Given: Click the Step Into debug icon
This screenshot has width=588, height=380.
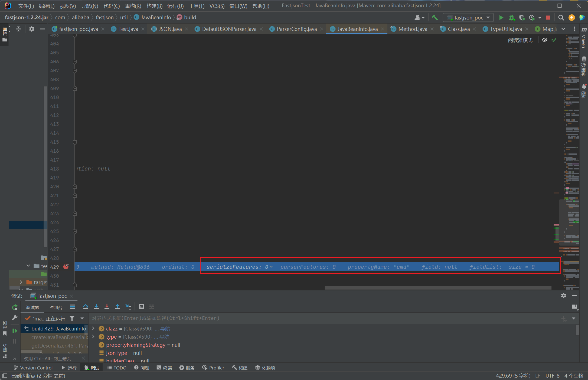Looking at the screenshot, I should pyautogui.click(x=96, y=307).
